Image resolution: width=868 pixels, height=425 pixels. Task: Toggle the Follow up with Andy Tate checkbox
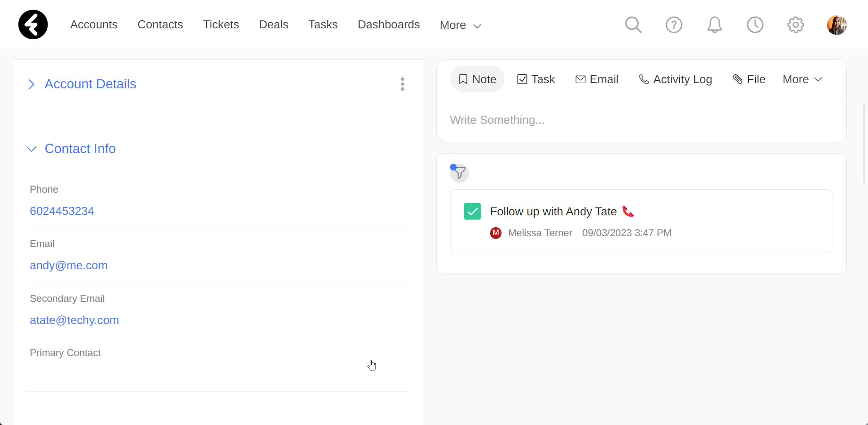pyautogui.click(x=472, y=212)
